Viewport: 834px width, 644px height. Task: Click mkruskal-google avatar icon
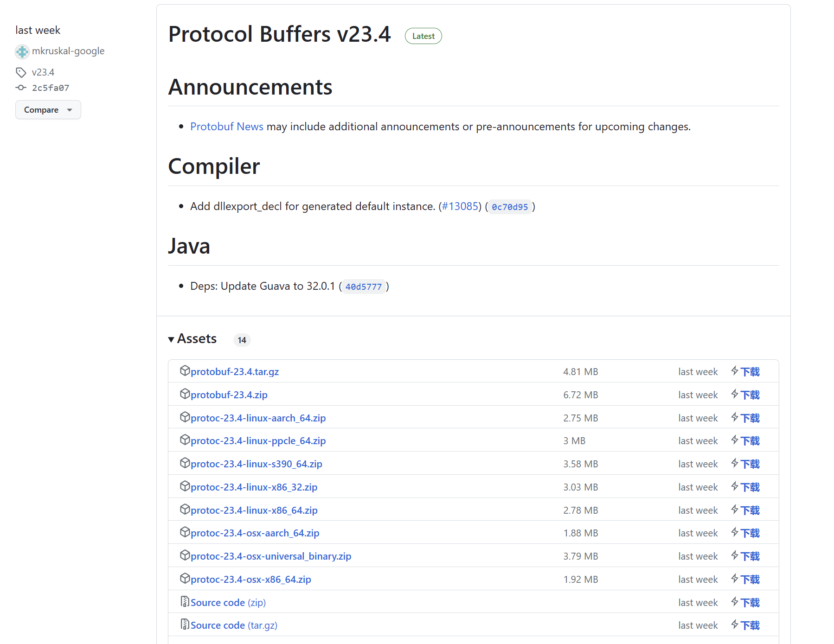(22, 51)
